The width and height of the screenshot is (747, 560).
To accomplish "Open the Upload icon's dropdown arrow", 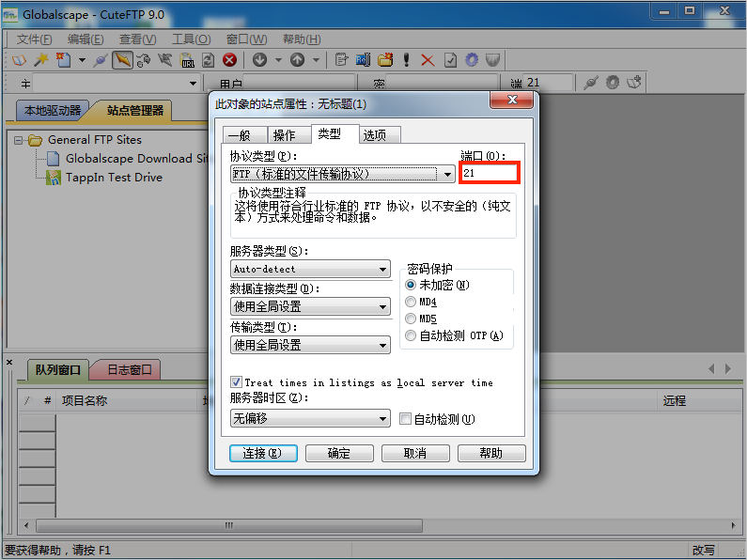I will tap(316, 60).
